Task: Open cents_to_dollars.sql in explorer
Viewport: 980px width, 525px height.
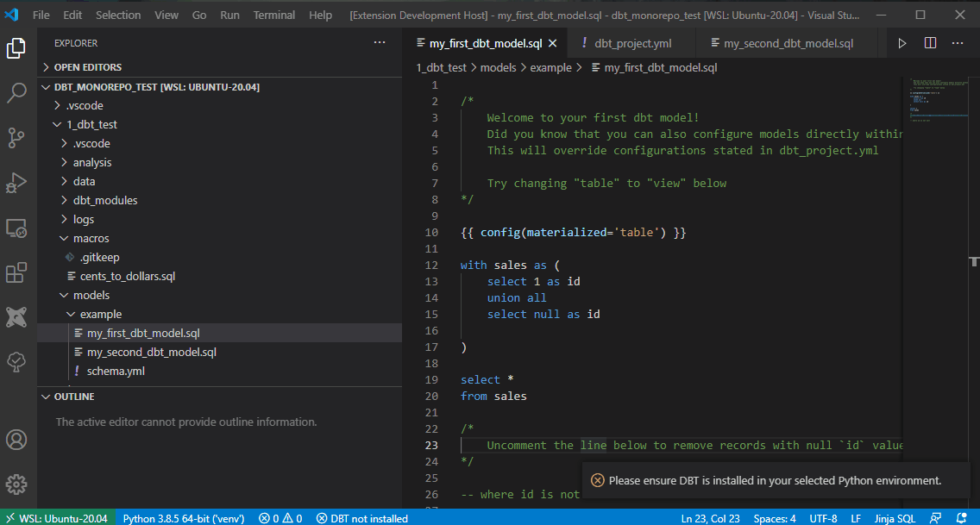Action: point(219,276)
